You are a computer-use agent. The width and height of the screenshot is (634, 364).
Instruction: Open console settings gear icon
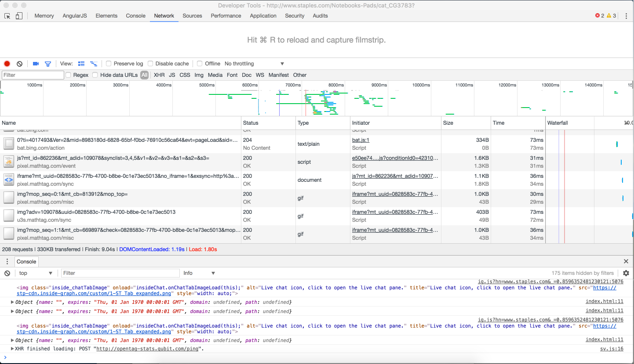(626, 273)
